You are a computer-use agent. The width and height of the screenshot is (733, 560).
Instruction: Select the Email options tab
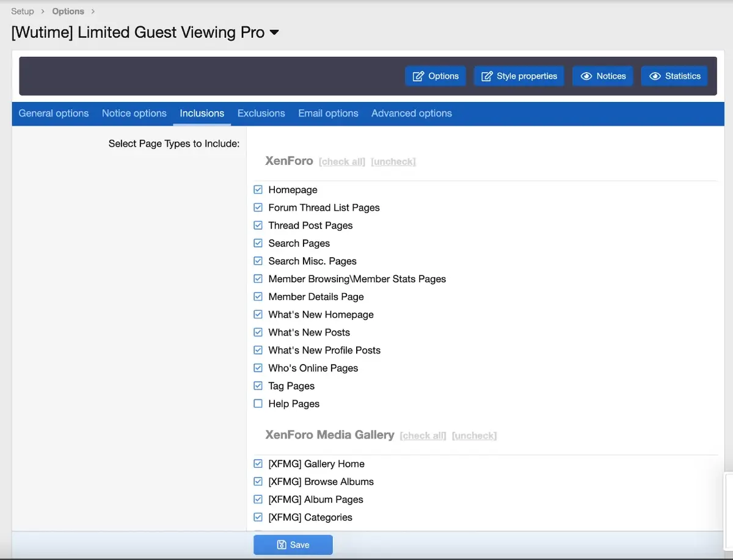pos(328,114)
